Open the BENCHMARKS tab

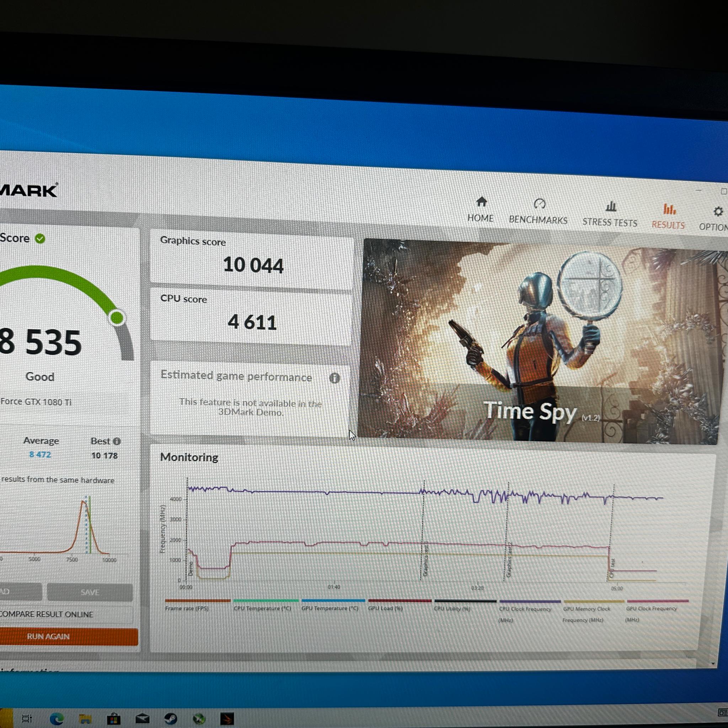[538, 212]
